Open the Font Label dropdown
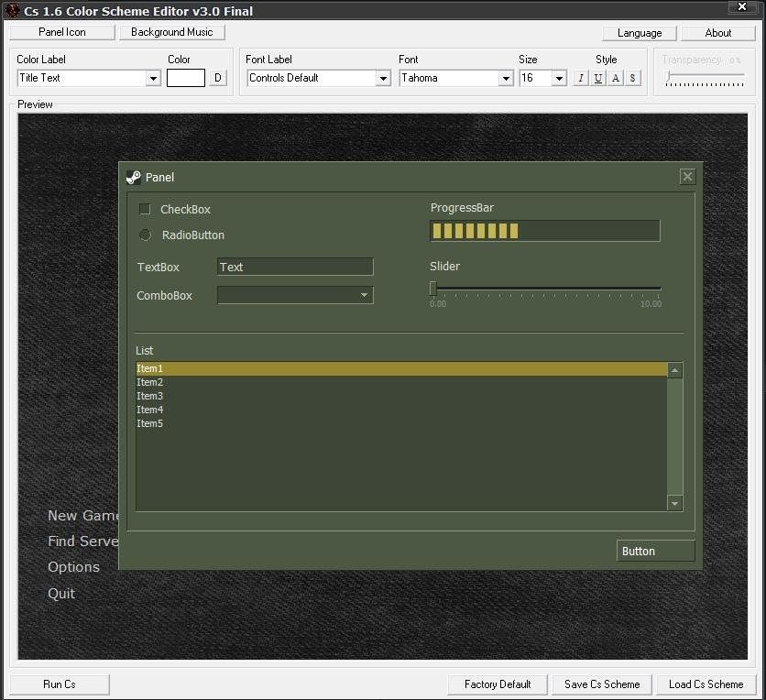The width and height of the screenshot is (766, 700). 384,78
